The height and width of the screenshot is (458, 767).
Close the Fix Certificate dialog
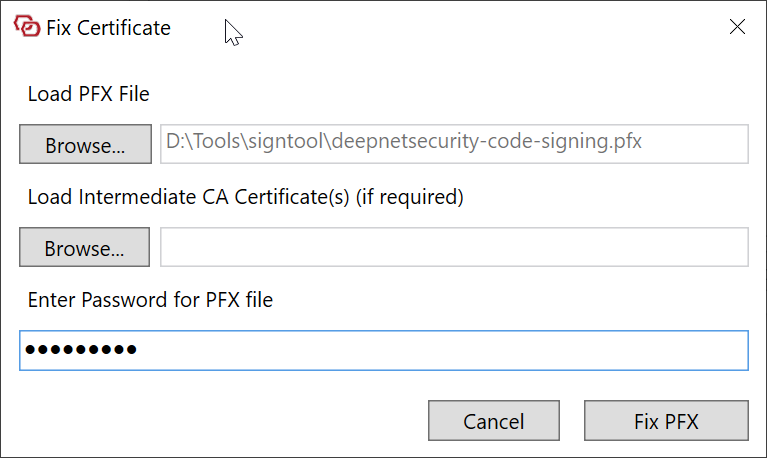pyautogui.click(x=737, y=27)
